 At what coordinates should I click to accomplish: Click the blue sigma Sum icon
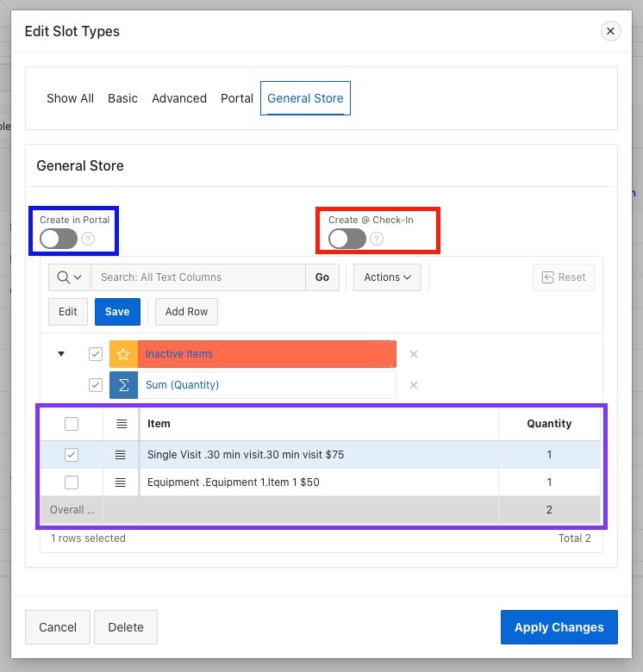tap(123, 385)
